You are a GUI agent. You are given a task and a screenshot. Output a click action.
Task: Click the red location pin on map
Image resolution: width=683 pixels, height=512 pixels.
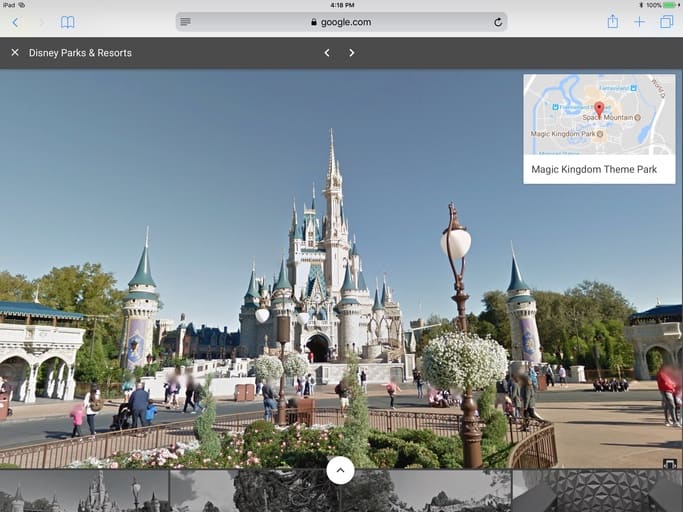point(599,108)
